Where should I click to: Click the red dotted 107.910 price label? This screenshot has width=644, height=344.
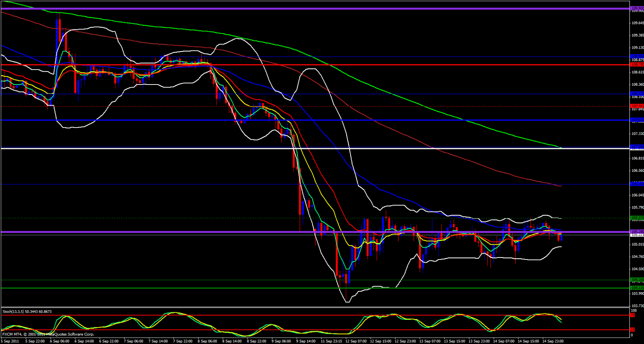pos(637,106)
